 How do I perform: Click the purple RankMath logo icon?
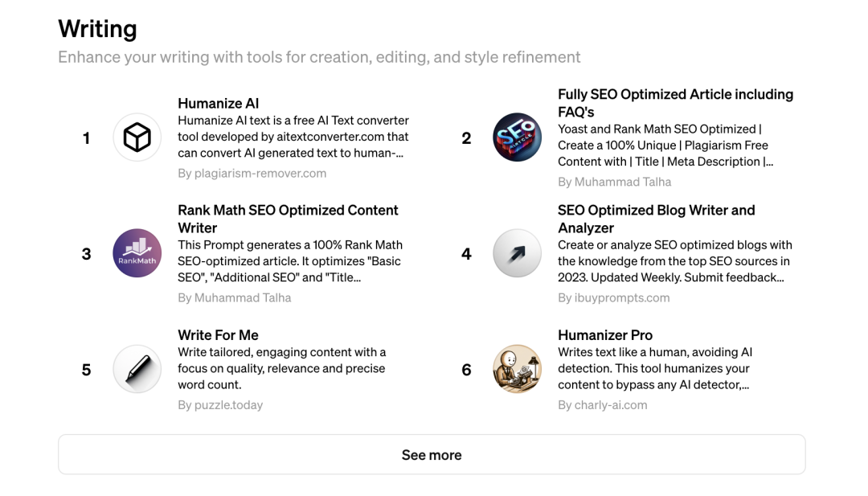[137, 253]
